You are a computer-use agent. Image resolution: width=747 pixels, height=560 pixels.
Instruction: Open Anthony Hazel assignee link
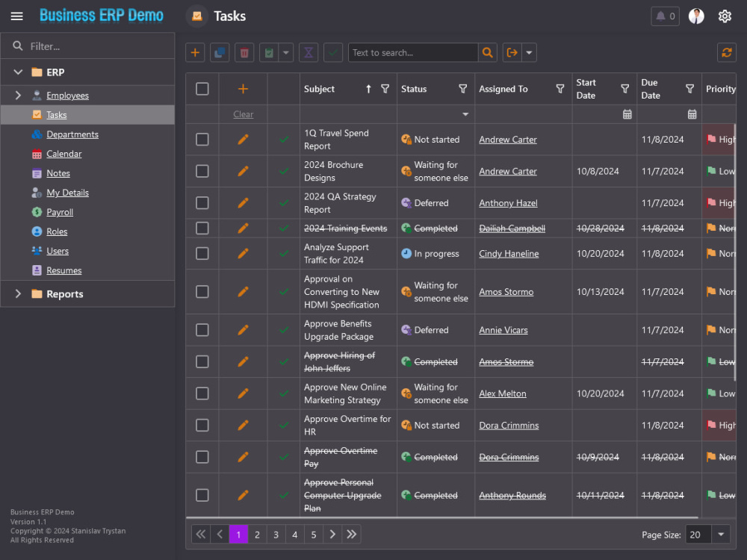[508, 203]
